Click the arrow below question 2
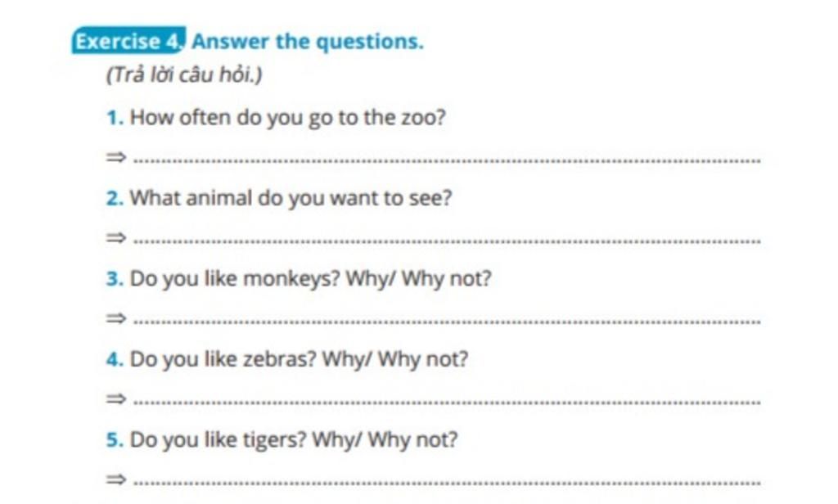Screen dimensions: 838x504 [x=114, y=238]
